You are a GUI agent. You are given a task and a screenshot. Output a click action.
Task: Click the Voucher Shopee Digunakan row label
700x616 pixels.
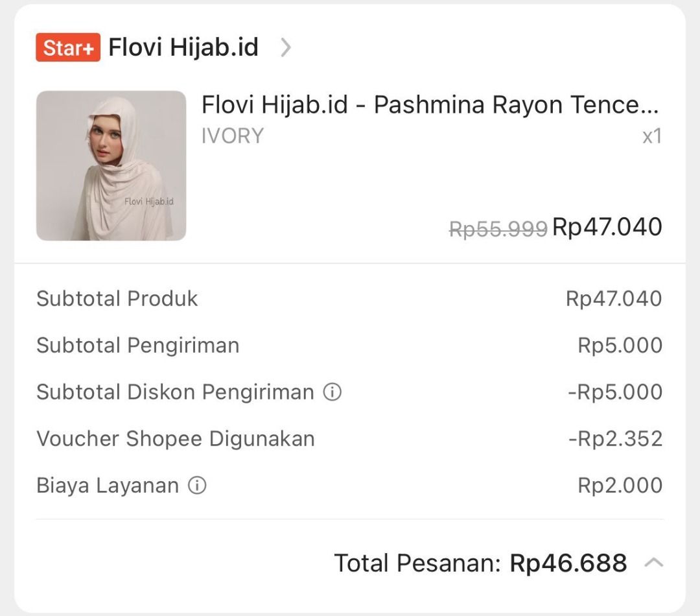coord(176,438)
